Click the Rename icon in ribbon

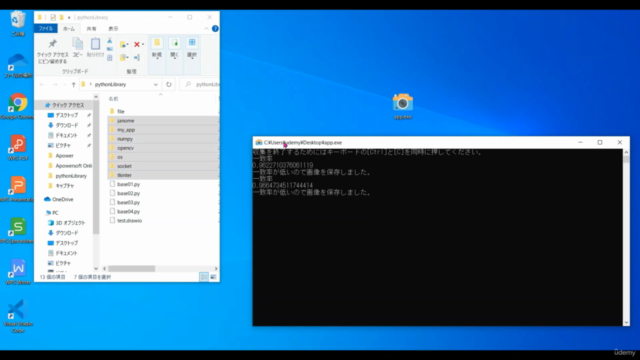click(x=137, y=58)
